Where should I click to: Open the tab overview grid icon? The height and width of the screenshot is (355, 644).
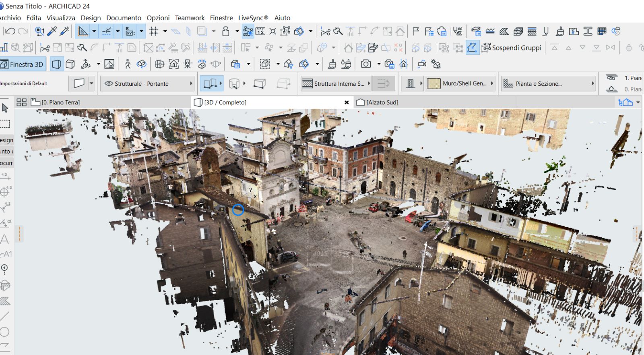[21, 102]
